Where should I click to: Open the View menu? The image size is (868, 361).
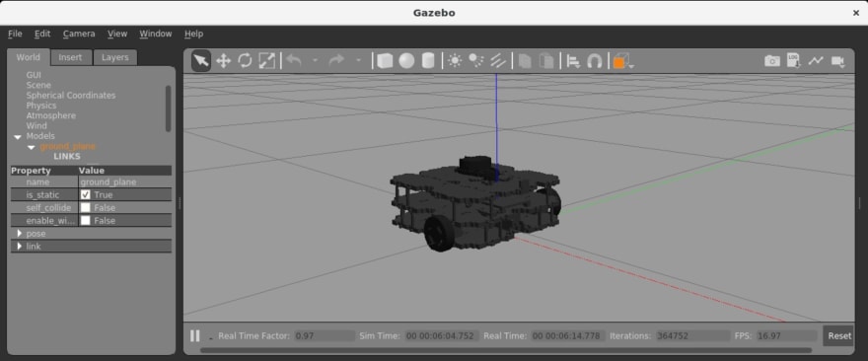pyautogui.click(x=116, y=34)
